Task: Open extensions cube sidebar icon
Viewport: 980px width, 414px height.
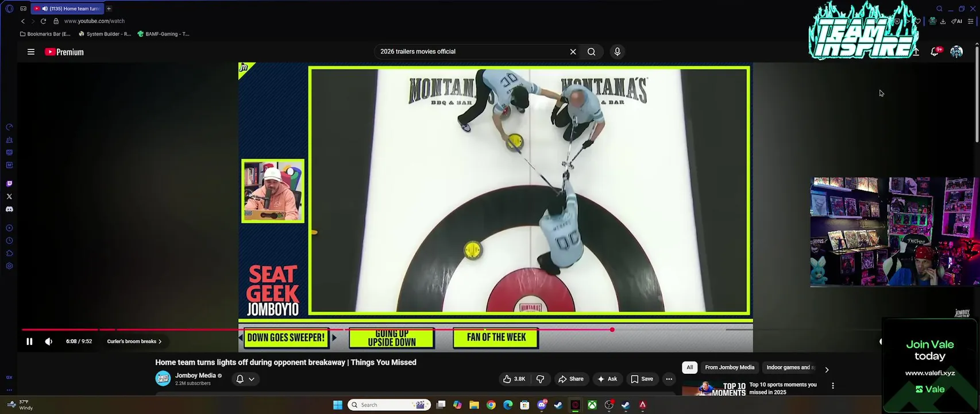Action: point(9,254)
